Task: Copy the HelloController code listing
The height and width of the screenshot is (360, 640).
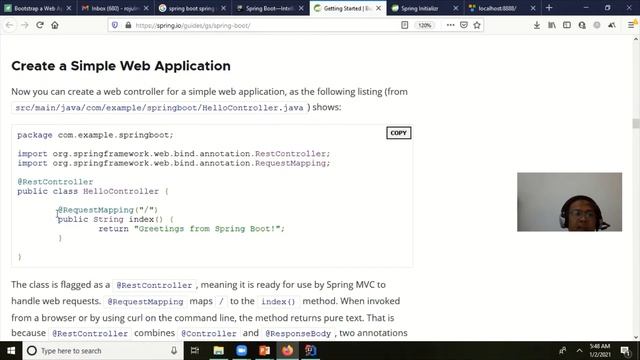Action: point(398,133)
